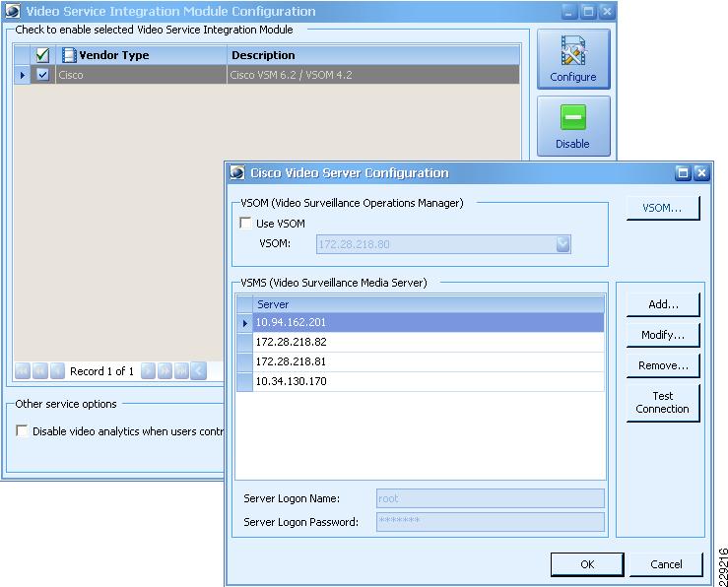Click row selector cell beside 172.28.218.81
Image resolution: width=728 pixels, height=587 pixels.
tap(244, 361)
